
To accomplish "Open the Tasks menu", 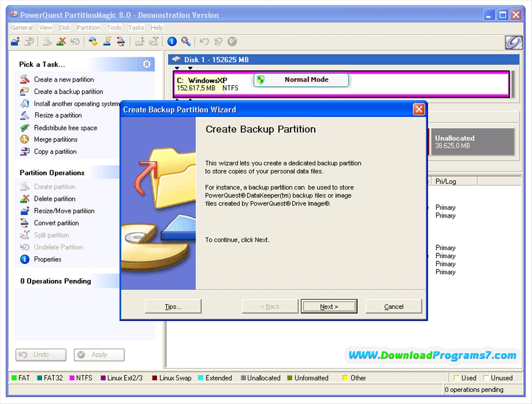I will click(136, 27).
